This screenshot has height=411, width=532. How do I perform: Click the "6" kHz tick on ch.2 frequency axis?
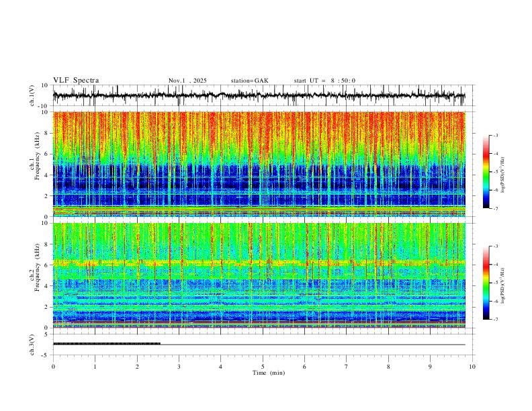pyautogui.click(x=47, y=265)
